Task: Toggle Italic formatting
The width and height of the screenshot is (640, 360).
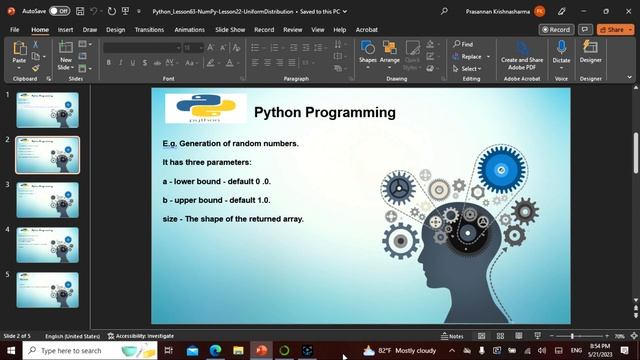Action: pyautogui.click(x=120, y=63)
